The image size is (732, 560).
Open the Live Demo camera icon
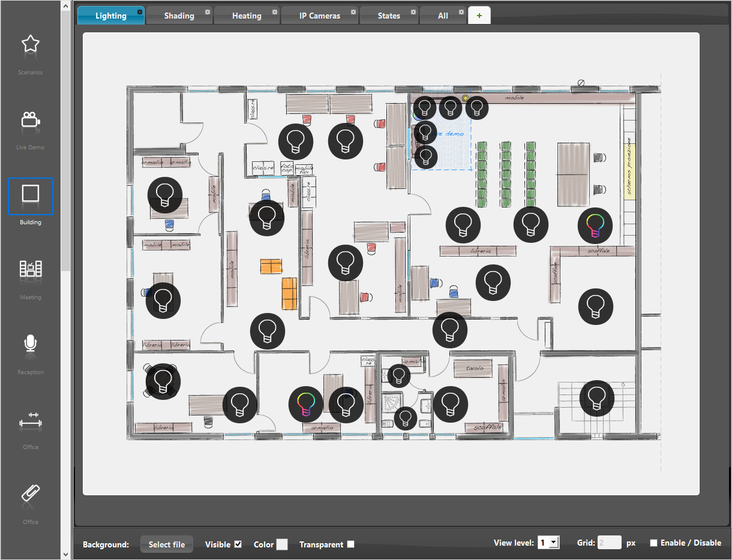click(30, 118)
